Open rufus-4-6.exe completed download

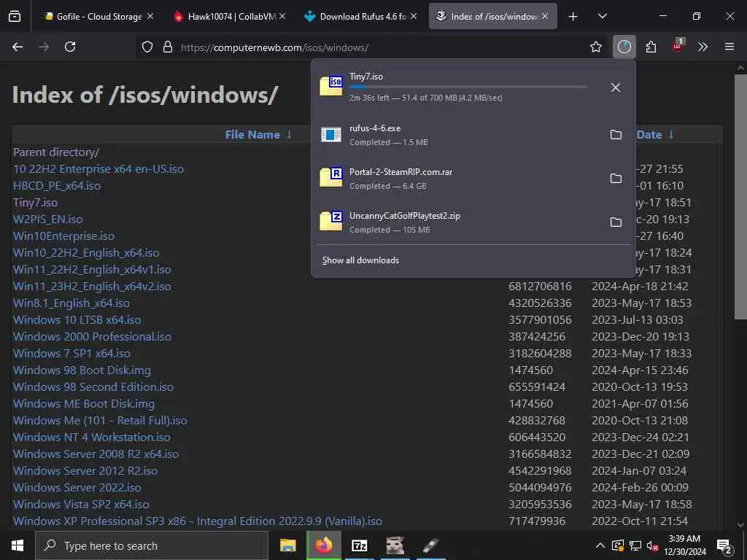pos(457,135)
